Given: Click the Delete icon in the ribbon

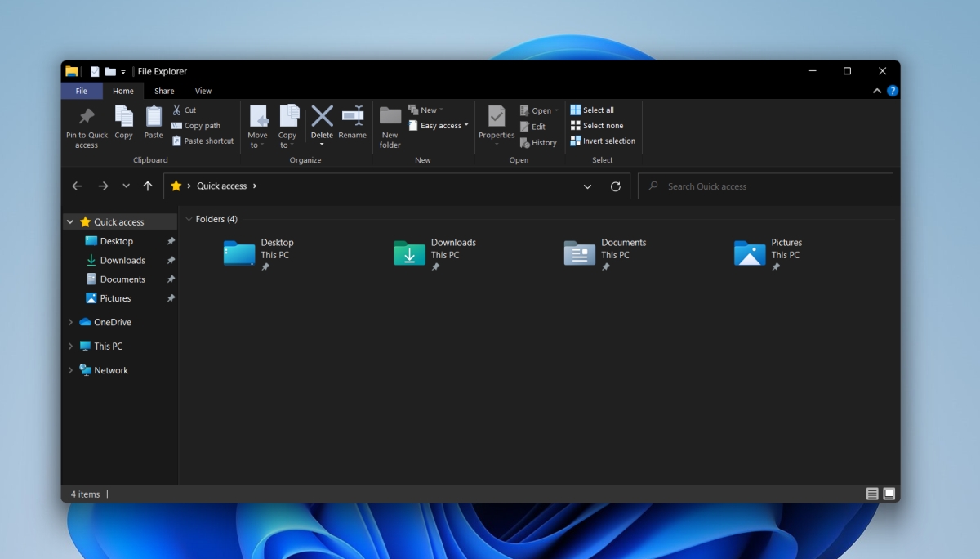Looking at the screenshot, I should pyautogui.click(x=322, y=117).
